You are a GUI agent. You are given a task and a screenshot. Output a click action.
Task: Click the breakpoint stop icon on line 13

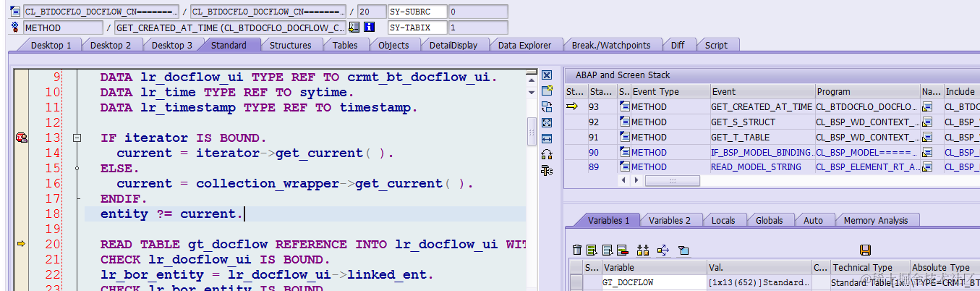(x=21, y=138)
